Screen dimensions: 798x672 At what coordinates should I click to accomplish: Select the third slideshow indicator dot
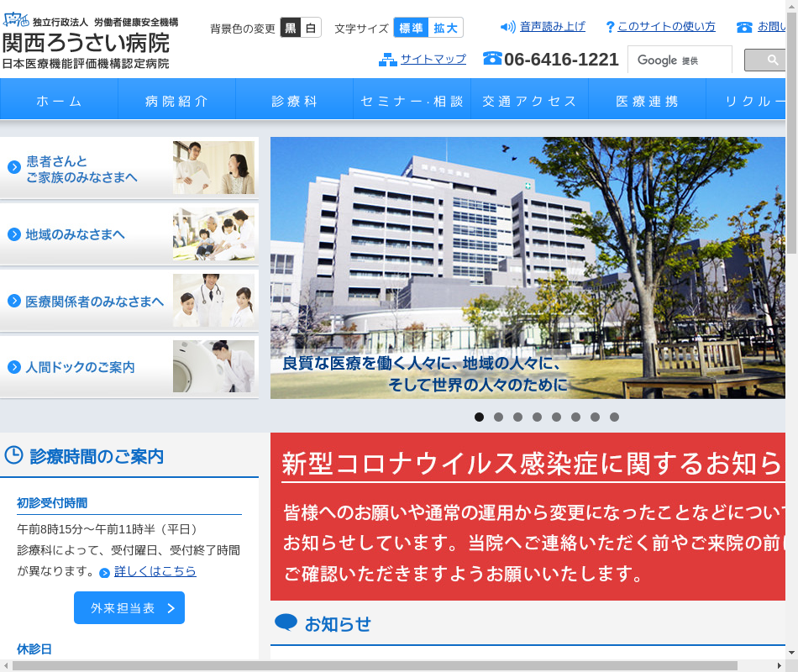click(x=517, y=417)
